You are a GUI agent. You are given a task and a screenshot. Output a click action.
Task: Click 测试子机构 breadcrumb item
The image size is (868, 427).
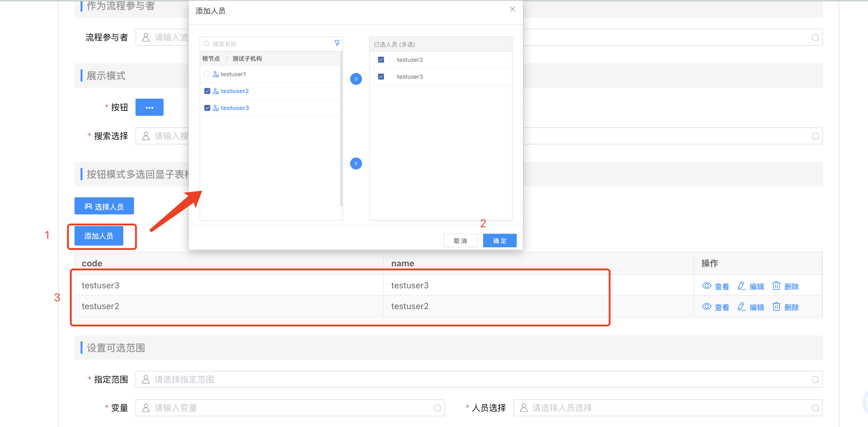point(247,59)
